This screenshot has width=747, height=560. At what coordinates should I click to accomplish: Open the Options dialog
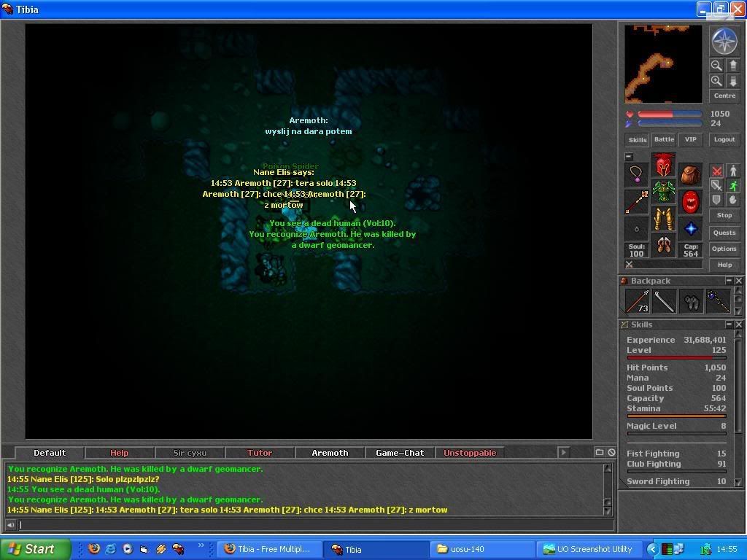tap(724, 249)
